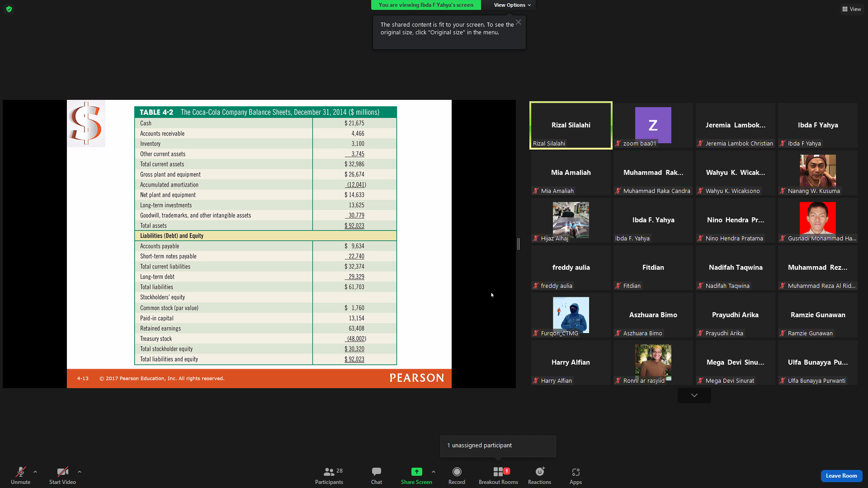Unmute the microphone
This screenshot has height=488, width=868.
coord(21,475)
